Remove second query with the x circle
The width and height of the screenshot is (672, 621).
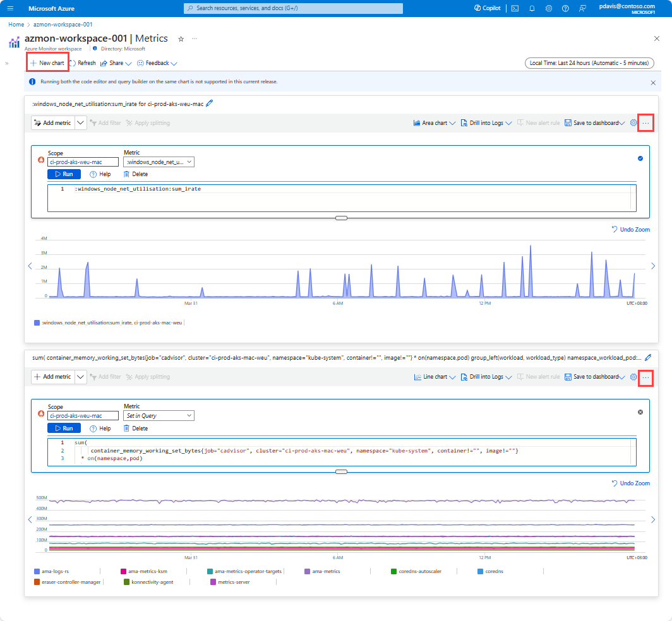tap(640, 412)
